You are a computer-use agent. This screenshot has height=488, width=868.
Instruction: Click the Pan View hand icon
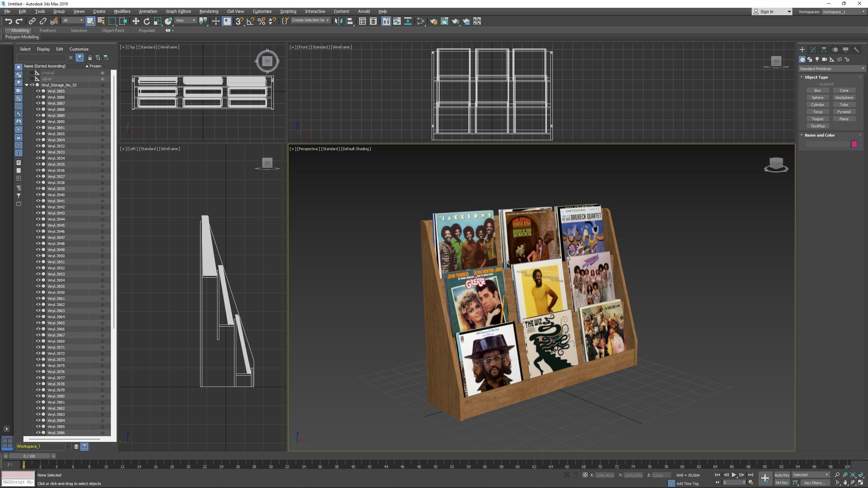[845, 483]
